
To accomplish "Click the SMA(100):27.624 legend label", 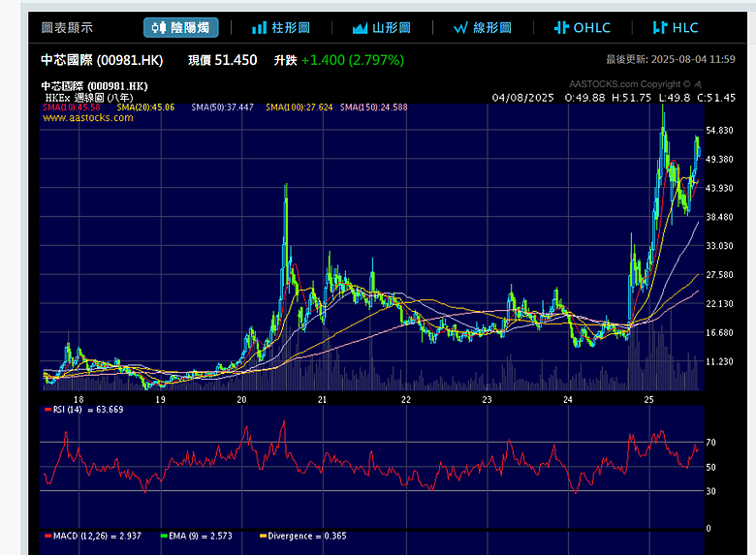I will (x=299, y=108).
